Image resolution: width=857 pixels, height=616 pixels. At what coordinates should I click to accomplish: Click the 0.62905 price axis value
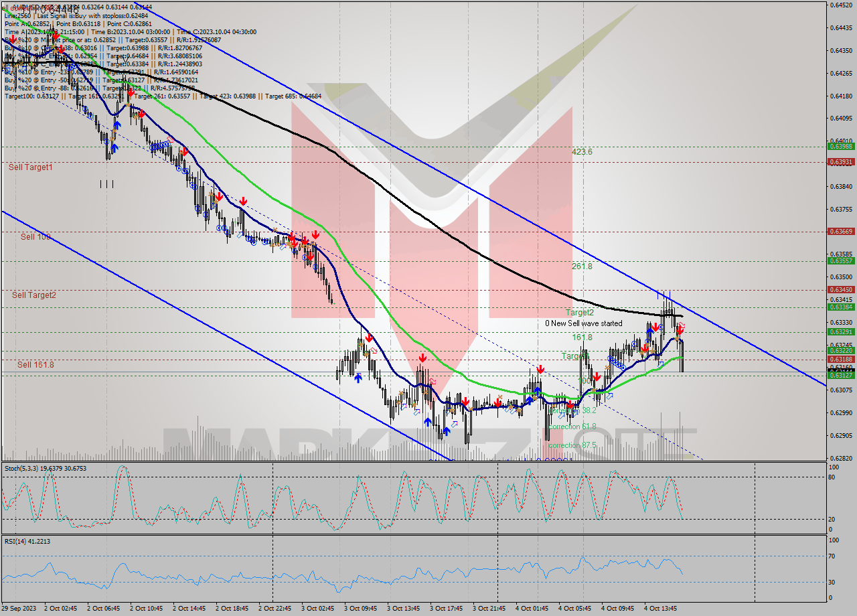coord(841,436)
